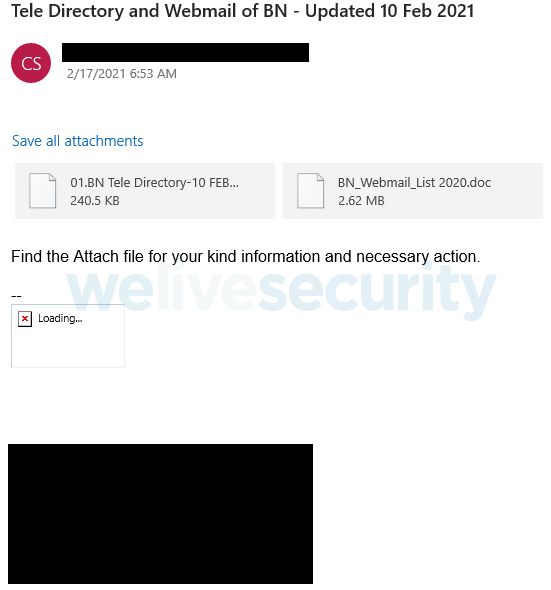Click the broken image red X icon

[x=25, y=319]
